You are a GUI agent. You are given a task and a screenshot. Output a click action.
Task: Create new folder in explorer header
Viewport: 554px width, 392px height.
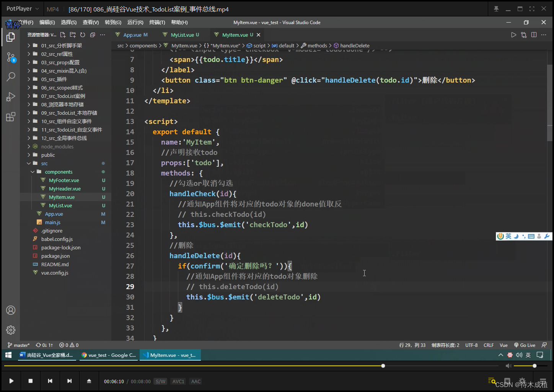point(73,35)
